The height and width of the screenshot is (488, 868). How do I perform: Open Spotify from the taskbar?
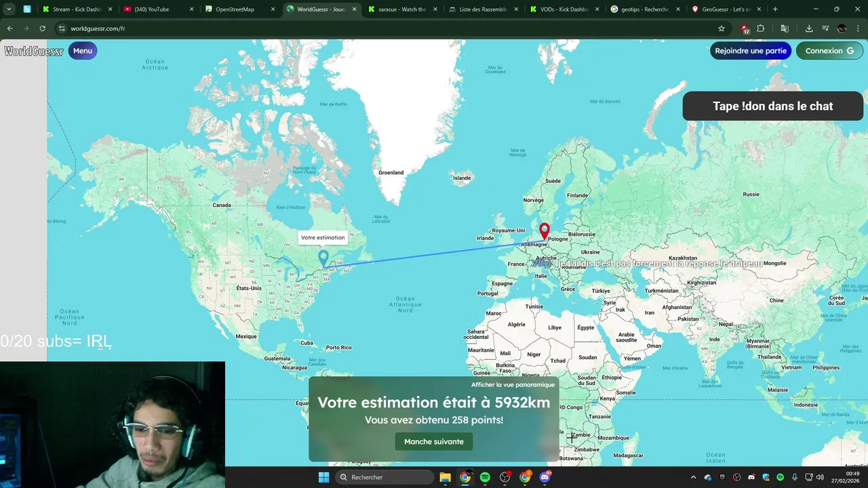click(x=485, y=477)
